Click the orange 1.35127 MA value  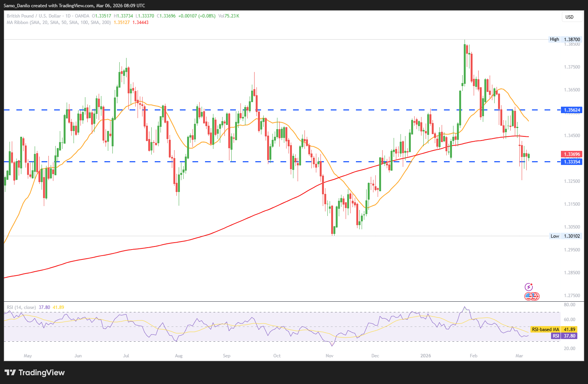[x=122, y=22]
